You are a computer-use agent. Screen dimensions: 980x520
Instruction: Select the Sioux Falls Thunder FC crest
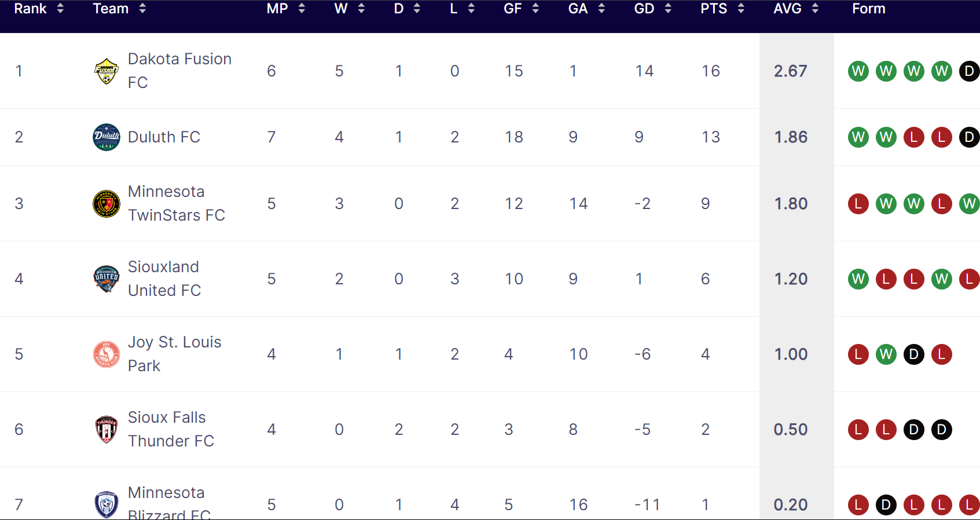(x=106, y=429)
